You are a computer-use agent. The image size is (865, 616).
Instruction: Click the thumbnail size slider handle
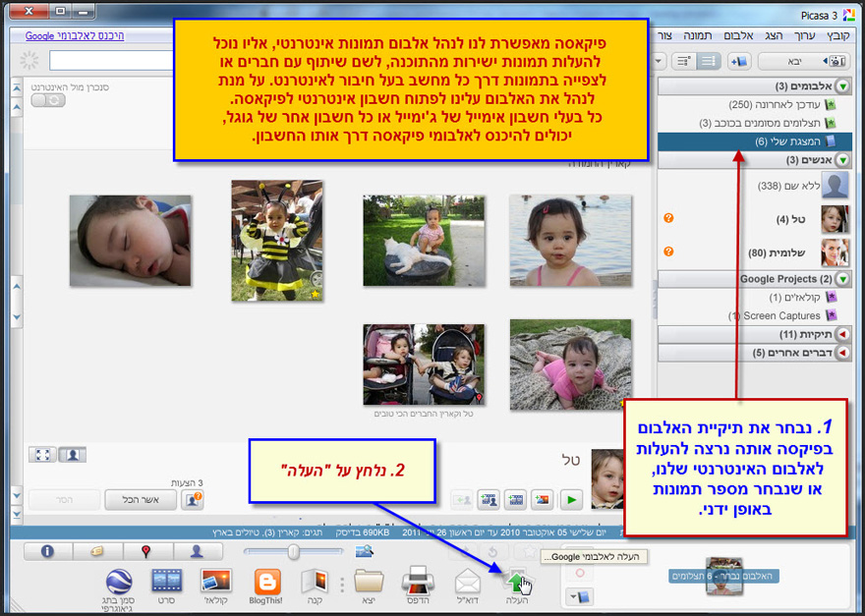pyautogui.click(x=294, y=550)
